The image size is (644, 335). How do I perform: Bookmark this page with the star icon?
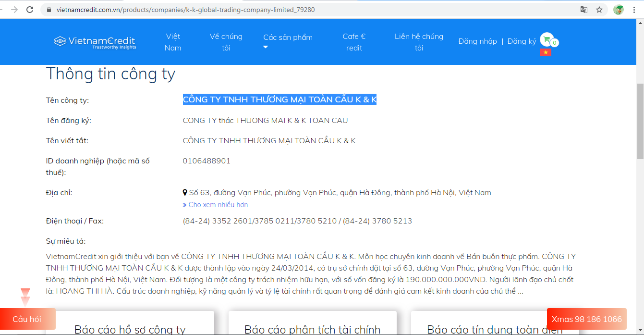pos(599,10)
